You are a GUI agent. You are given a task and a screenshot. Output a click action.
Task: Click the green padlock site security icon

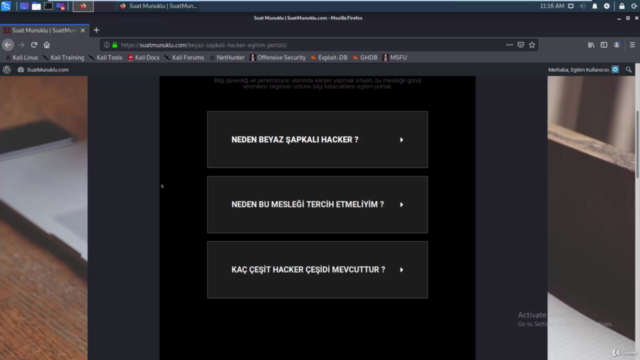click(115, 45)
